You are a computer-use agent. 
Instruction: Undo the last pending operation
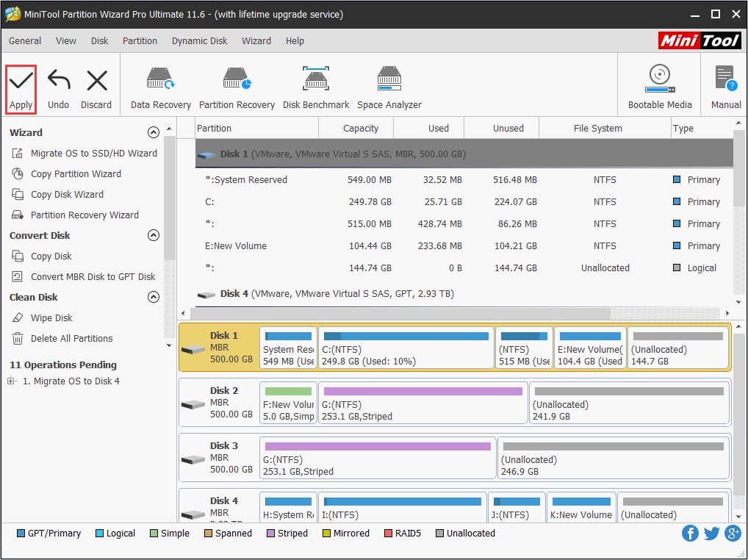(59, 90)
